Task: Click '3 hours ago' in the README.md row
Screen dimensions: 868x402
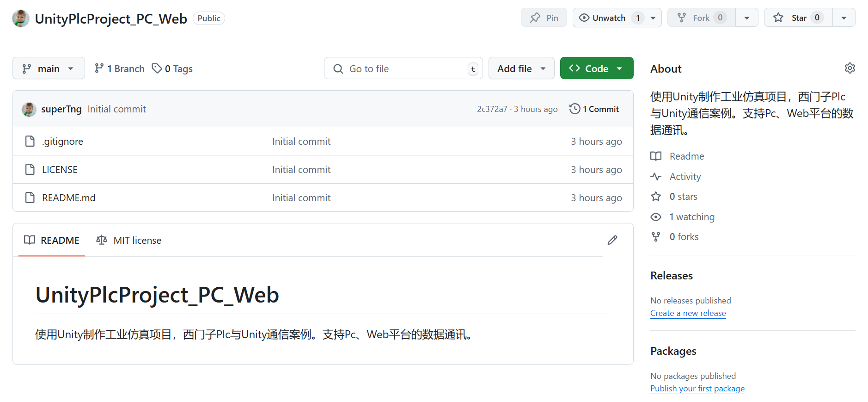Action: point(596,198)
